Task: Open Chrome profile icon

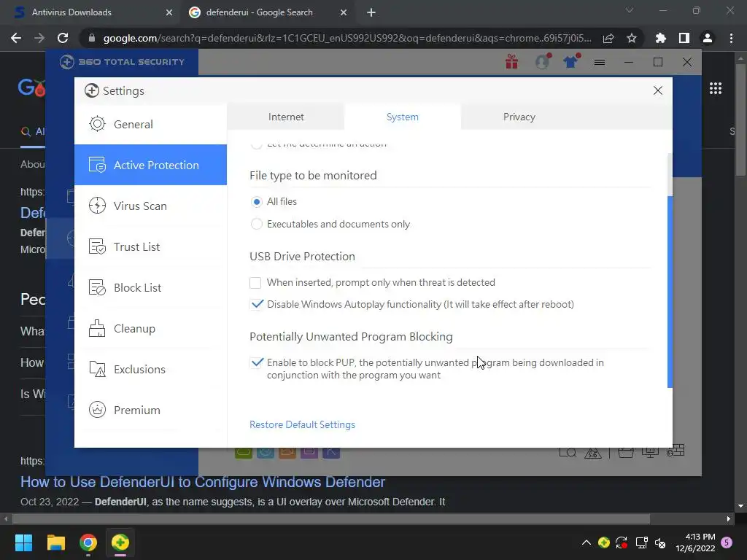Action: pyautogui.click(x=708, y=38)
